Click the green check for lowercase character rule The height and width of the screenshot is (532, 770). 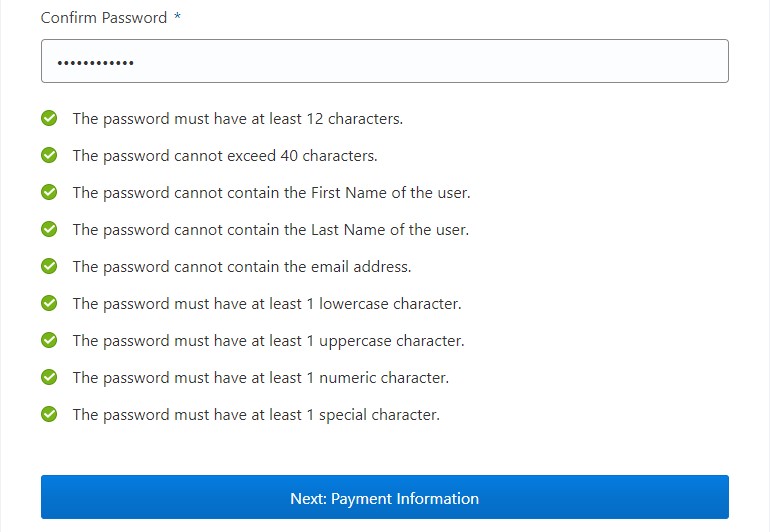pos(49,304)
